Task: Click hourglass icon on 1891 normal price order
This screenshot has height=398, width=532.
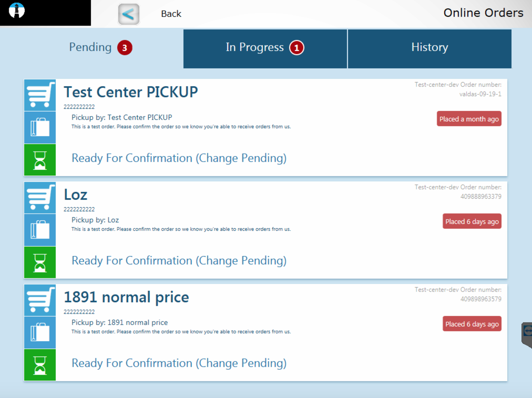Action: 40,365
